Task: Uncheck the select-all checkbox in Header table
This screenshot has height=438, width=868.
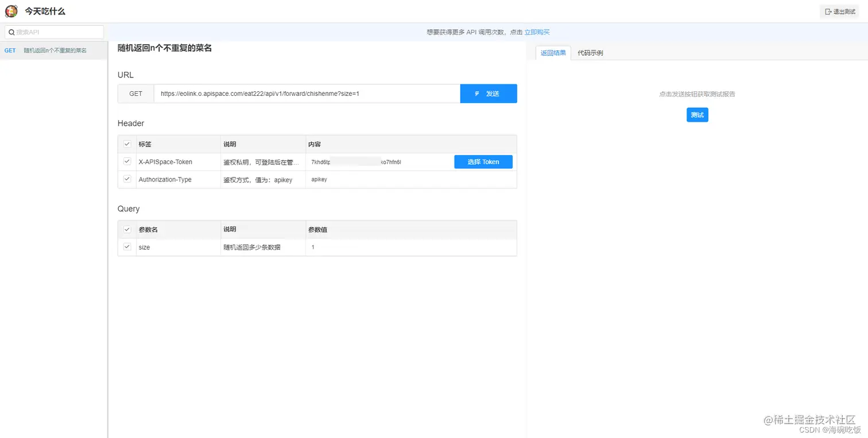Action: pyautogui.click(x=127, y=144)
